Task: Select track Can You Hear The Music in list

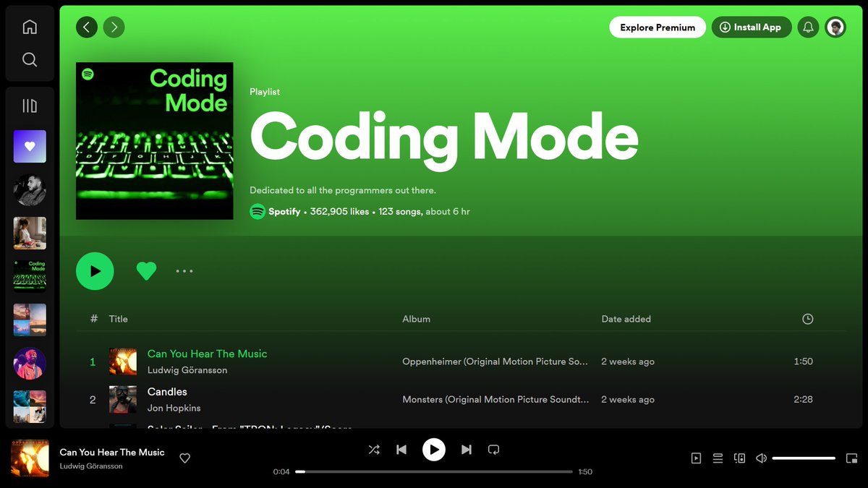Action: tap(207, 354)
